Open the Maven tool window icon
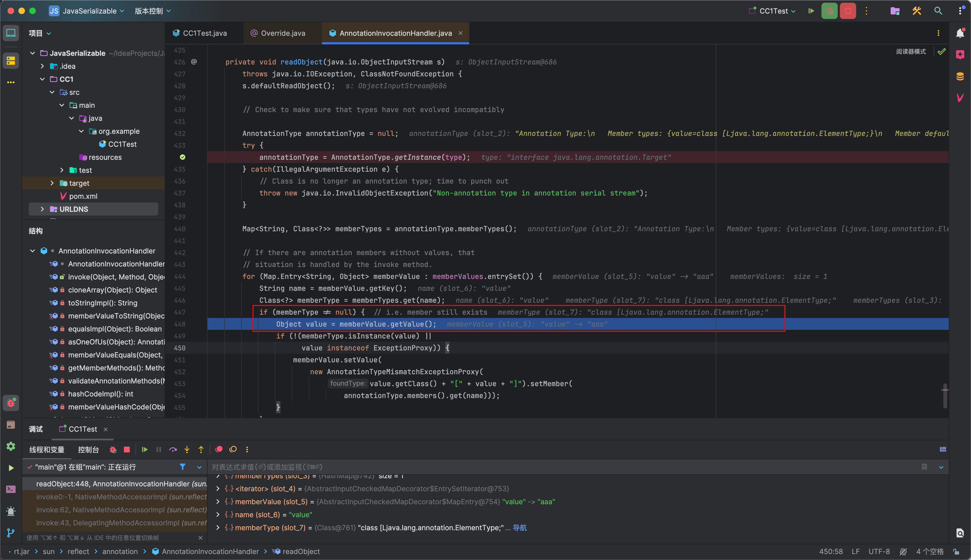This screenshot has height=560, width=971. tap(960, 98)
